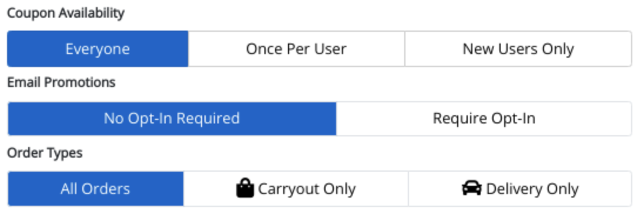
Task: Click the Coupon Availability heading
Action: pos(66,13)
